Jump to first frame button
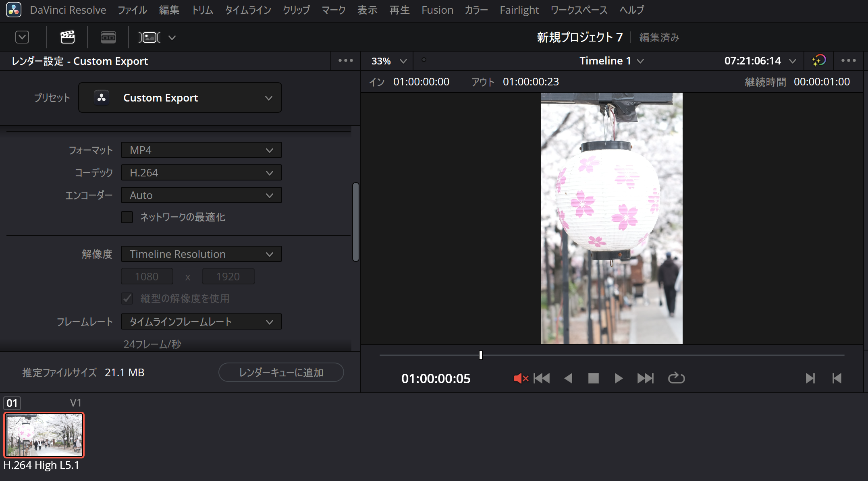The height and width of the screenshot is (481, 868). [x=542, y=378]
